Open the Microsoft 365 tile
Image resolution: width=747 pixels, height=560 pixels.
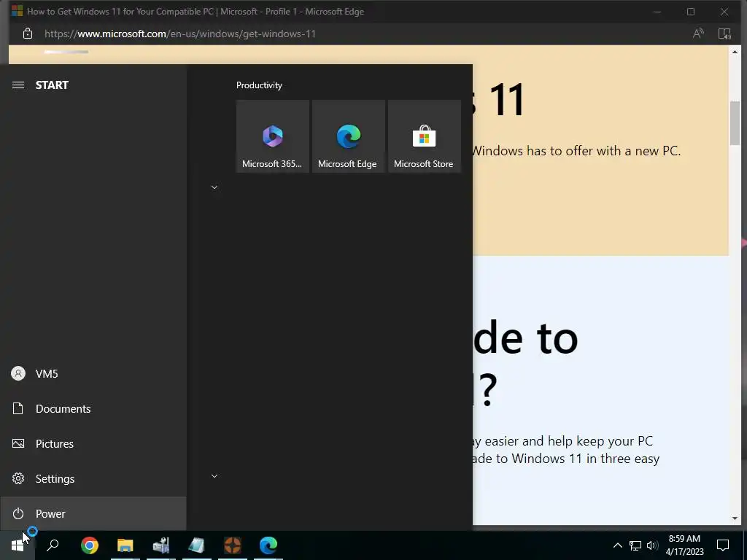273,136
